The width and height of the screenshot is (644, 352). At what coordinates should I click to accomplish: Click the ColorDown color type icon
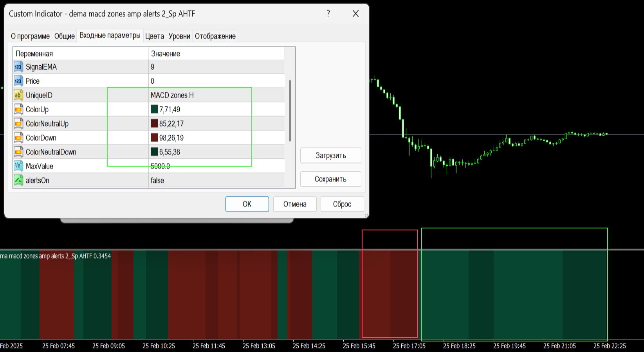[x=18, y=138]
